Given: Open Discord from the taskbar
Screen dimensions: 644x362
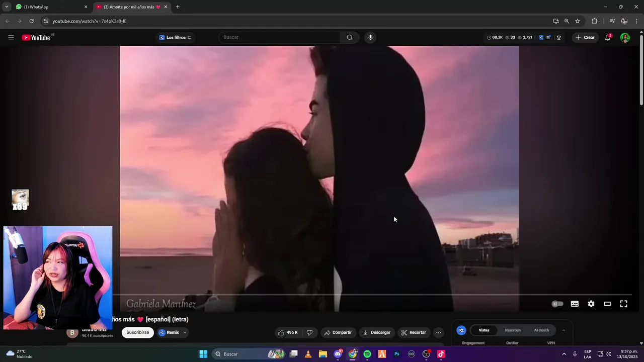Looking at the screenshot, I should tap(338, 354).
